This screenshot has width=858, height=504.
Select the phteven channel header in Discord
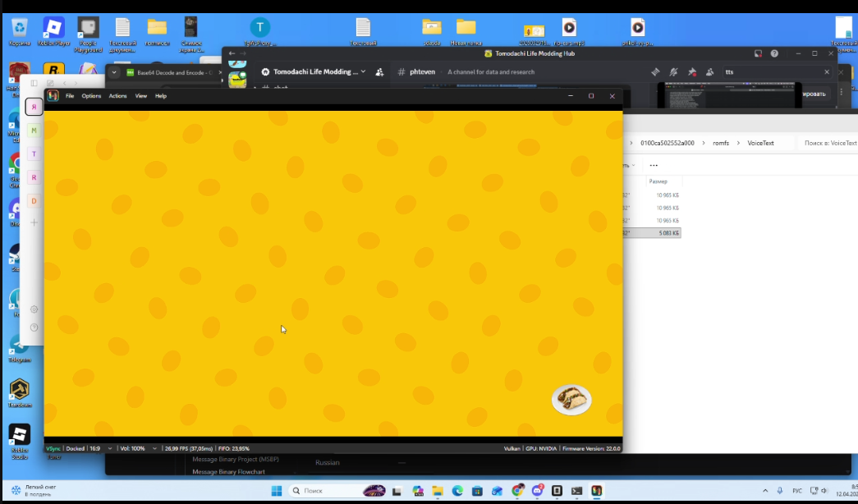[422, 71]
